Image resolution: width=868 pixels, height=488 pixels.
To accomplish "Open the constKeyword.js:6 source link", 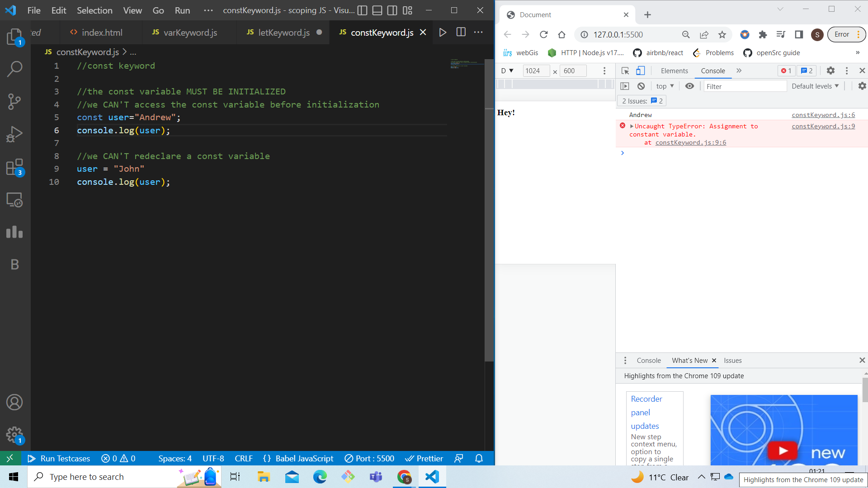I will [x=823, y=115].
